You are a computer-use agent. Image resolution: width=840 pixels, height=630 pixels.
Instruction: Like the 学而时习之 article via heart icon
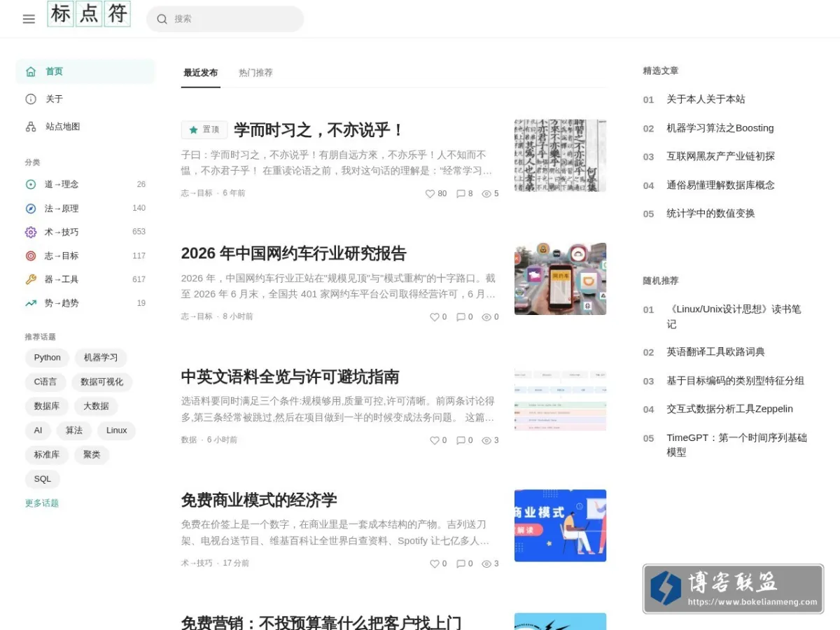430,194
